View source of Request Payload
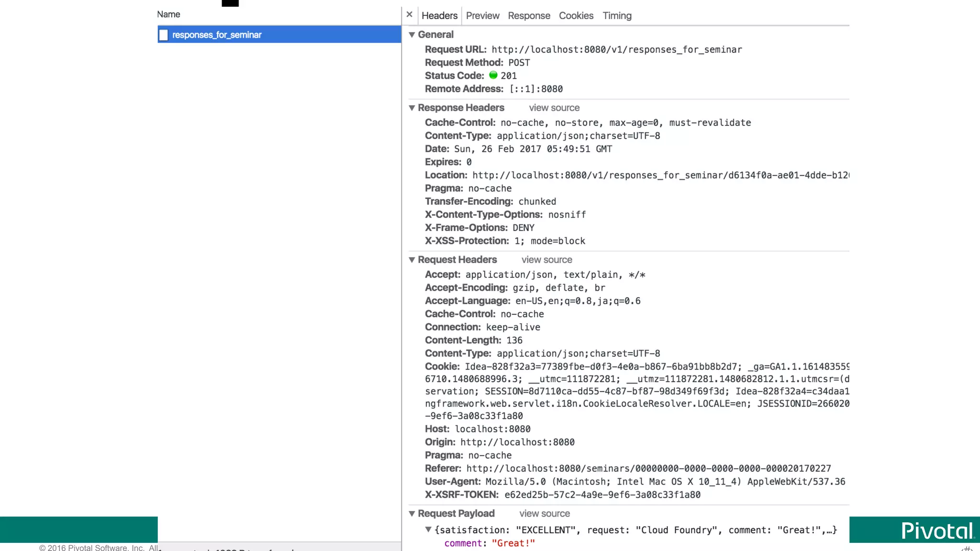This screenshot has height=551, width=980. [x=545, y=514]
